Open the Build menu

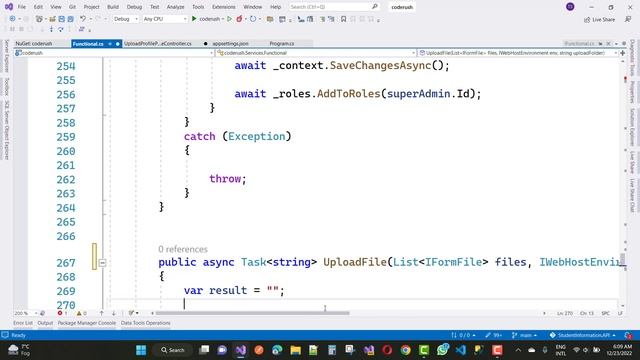click(113, 7)
